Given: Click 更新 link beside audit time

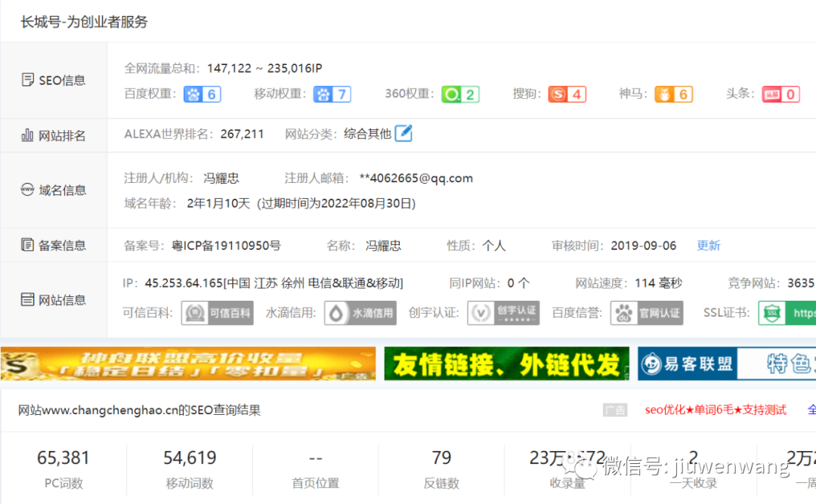Looking at the screenshot, I should coord(709,246).
